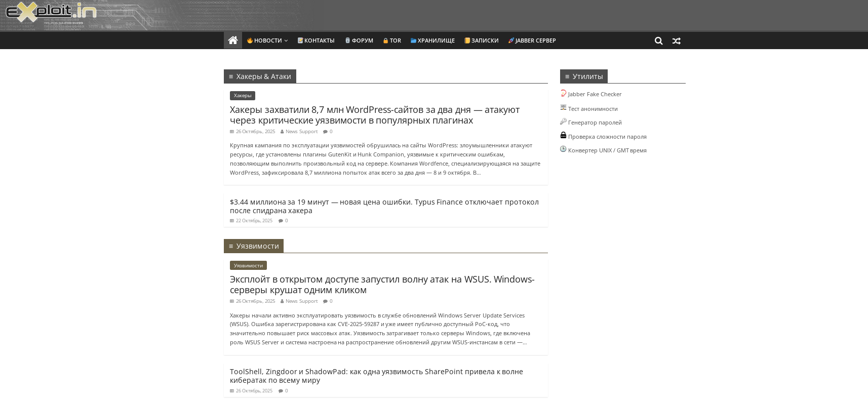Image resolution: width=868 pixels, height=399 pixels.
Task: Open the Jabber Fake Checker utility link
Action: [x=595, y=94]
